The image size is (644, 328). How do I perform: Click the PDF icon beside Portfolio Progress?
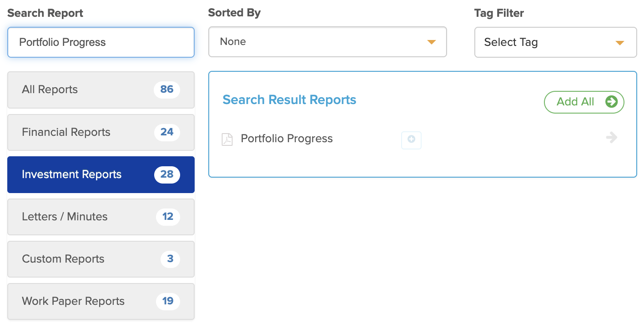[x=226, y=139]
